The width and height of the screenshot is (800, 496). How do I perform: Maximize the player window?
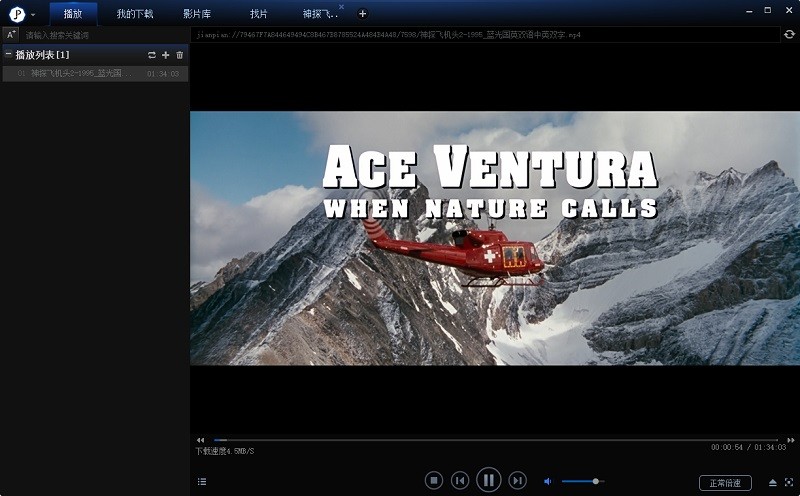tap(768, 10)
